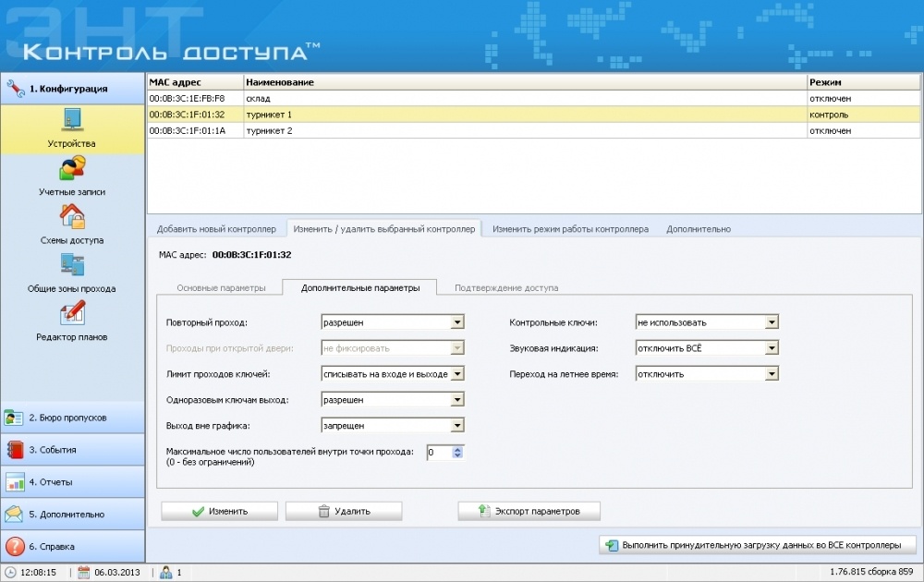Click disabled Проходы при открытой двери dropdown
Screen dimensions: 924x582
(x=393, y=348)
